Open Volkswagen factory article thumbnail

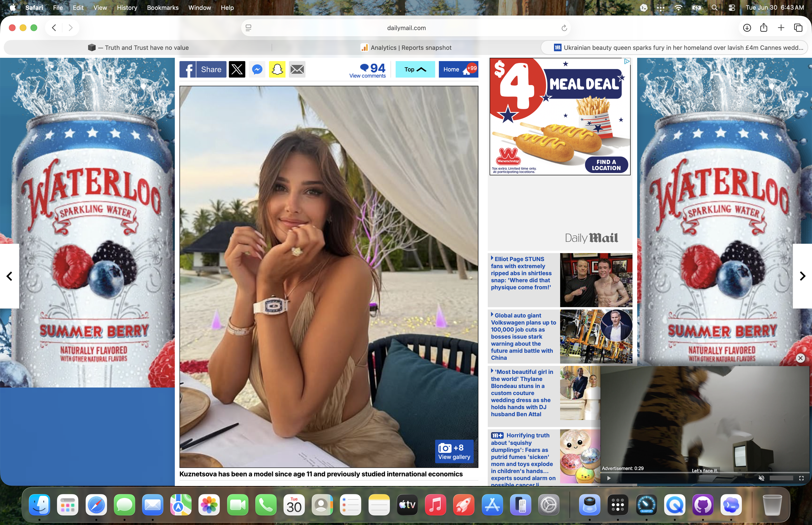596,337
